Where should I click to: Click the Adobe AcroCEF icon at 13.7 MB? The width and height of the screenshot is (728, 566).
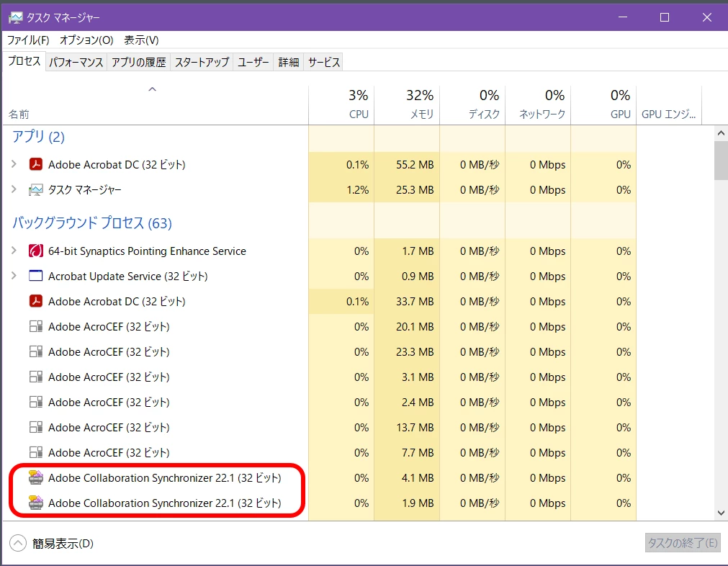tap(36, 427)
